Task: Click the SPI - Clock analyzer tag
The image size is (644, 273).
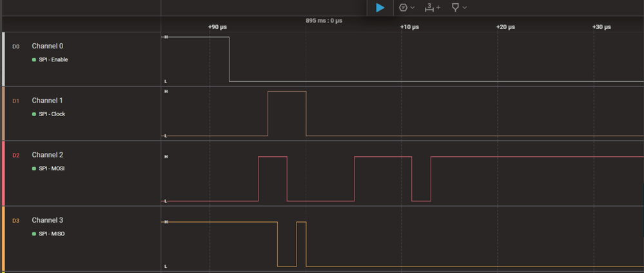Action: (52, 114)
